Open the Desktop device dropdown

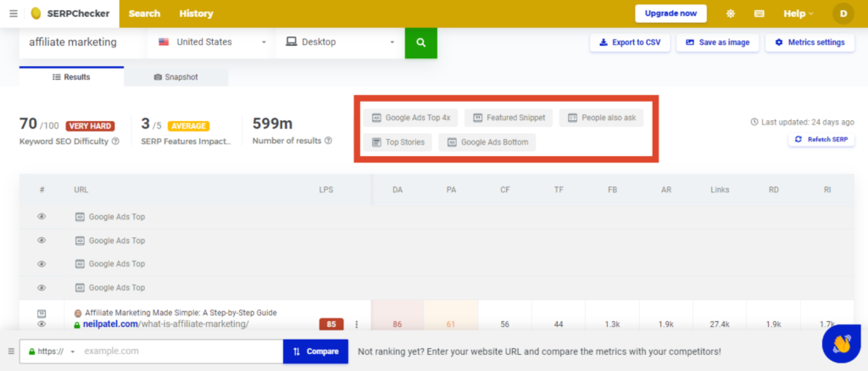(x=340, y=42)
